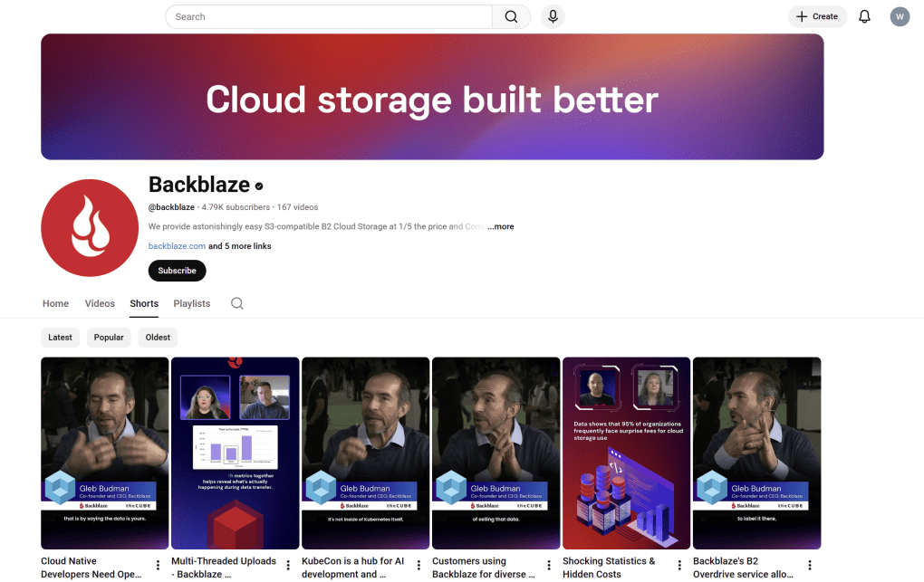The width and height of the screenshot is (924, 582).
Task: Play the Cloud Native Developers short thumbnail
Action: [105, 453]
